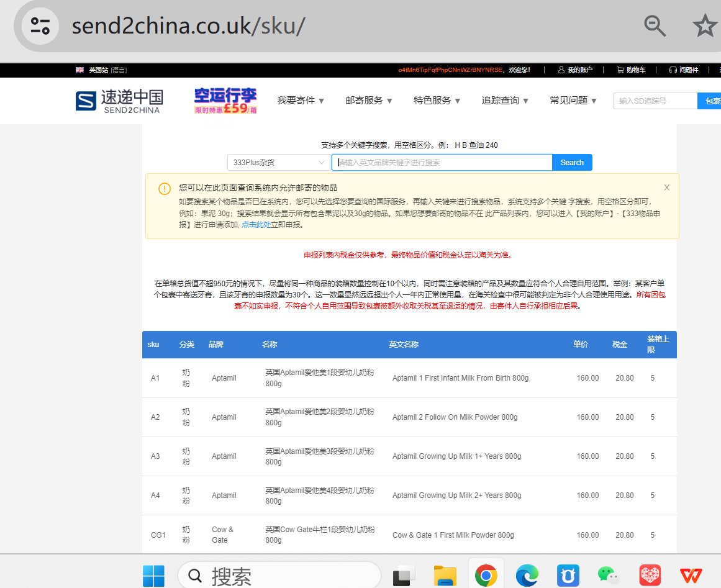Open 问题件 problem parcels link
Screen dimensions: 721x588
684,70
